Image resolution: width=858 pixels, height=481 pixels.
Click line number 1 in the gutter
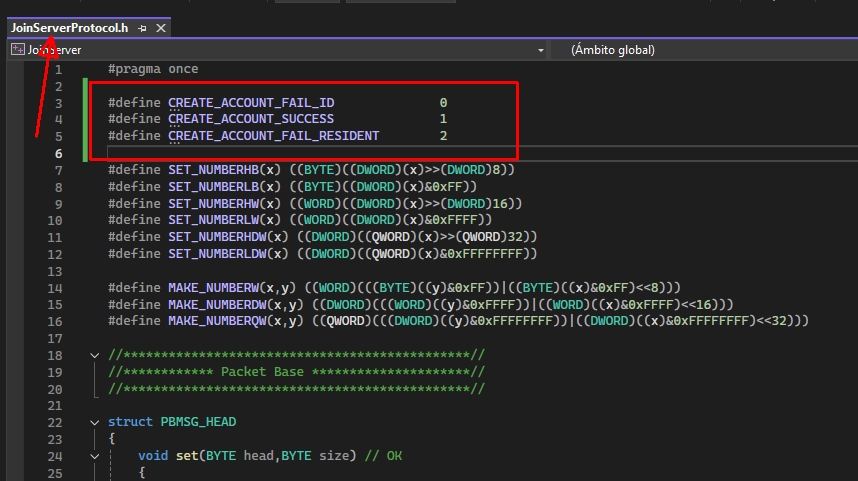(x=58, y=70)
